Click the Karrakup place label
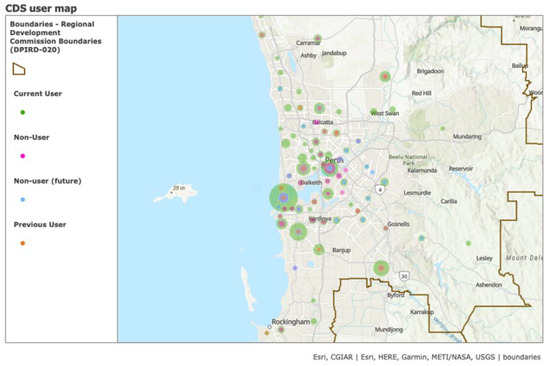550x366 pixels. click(422, 312)
